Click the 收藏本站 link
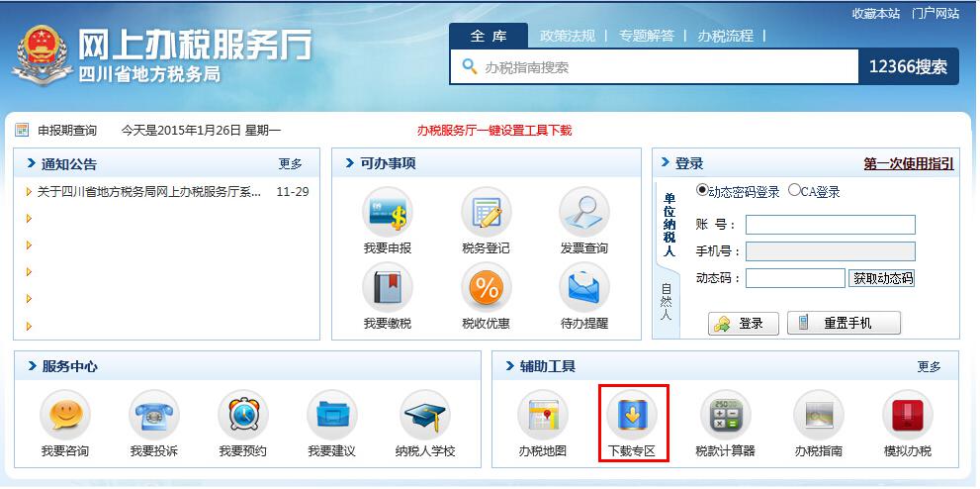 pos(876,13)
